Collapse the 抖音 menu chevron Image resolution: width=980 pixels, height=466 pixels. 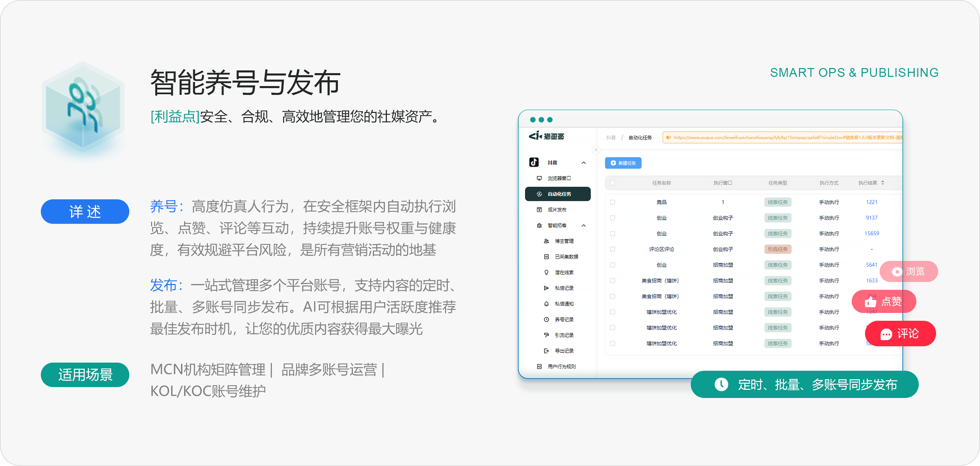(x=584, y=163)
